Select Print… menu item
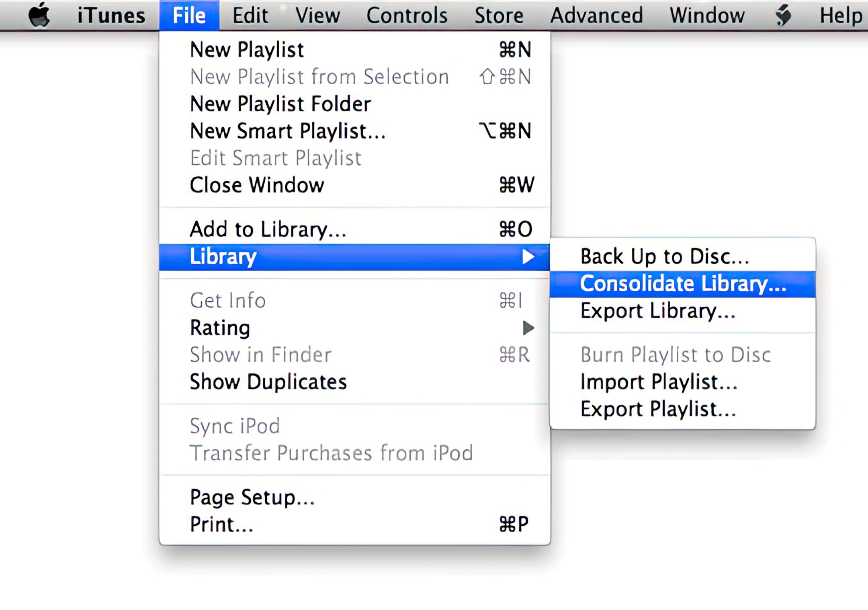This screenshot has width=868, height=610. tap(354, 524)
